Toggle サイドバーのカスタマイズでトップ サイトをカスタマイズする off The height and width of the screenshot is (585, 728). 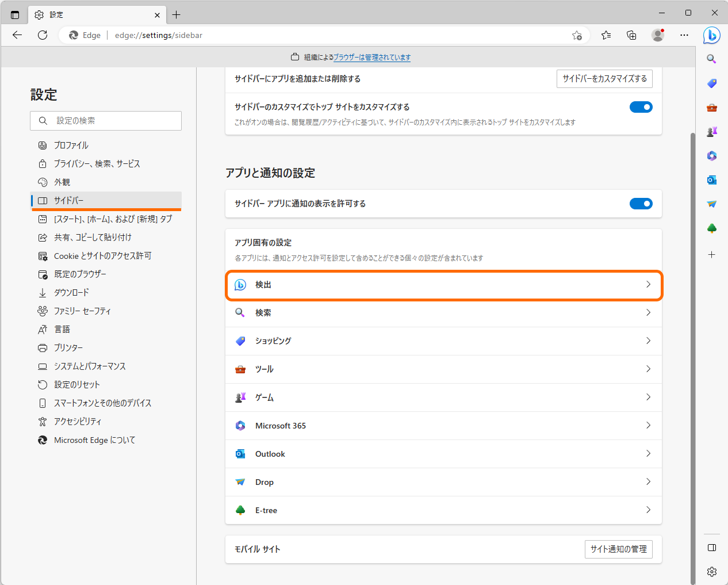(x=641, y=107)
